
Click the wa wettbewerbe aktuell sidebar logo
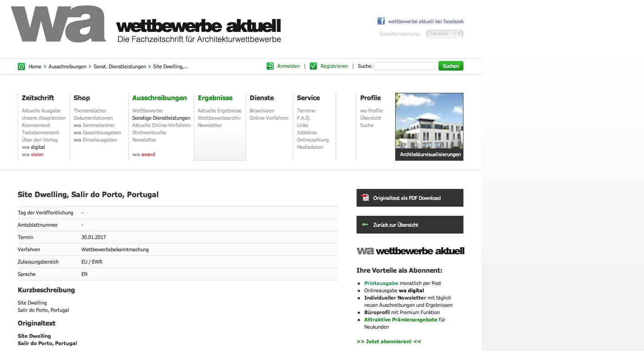tap(410, 251)
